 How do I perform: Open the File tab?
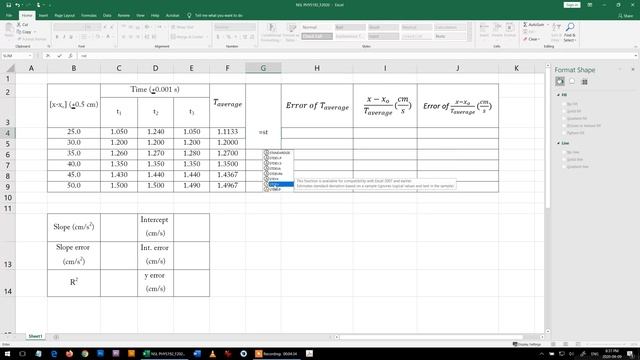(x=9, y=16)
